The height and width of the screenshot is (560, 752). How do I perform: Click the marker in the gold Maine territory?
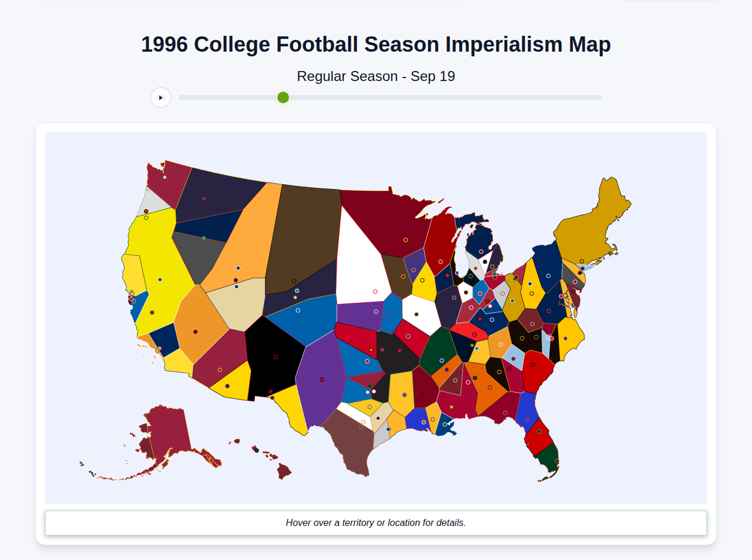coord(582,261)
